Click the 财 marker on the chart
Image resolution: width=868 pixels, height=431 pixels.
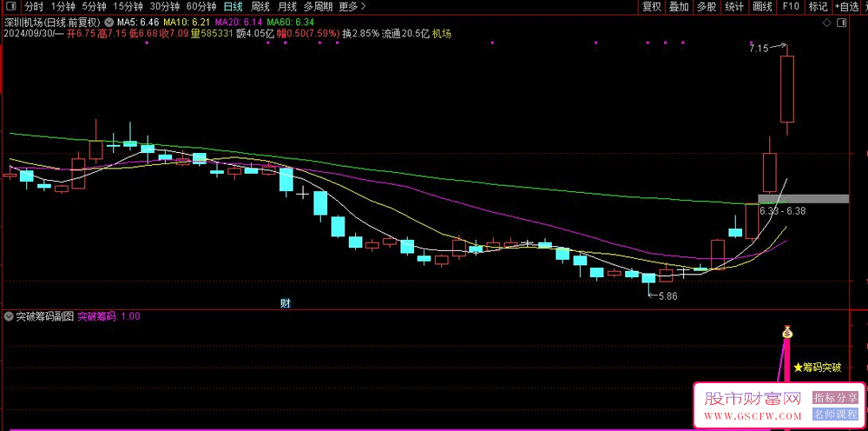pos(285,303)
